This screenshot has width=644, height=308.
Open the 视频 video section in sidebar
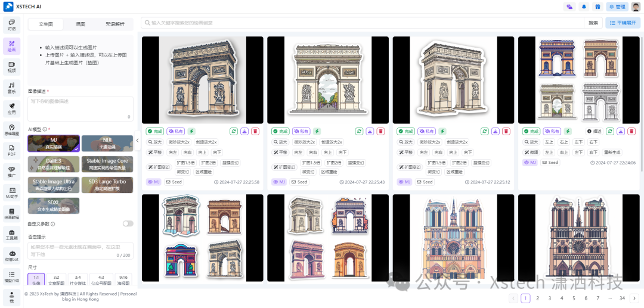(x=11, y=67)
